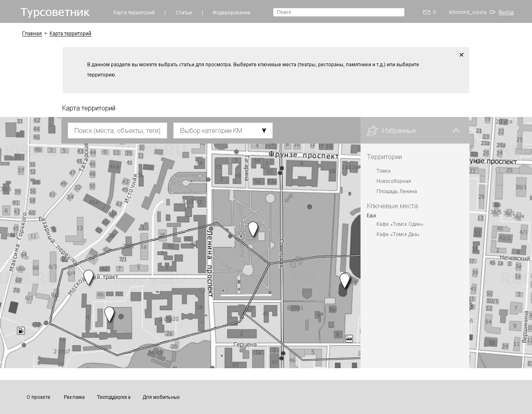
Task: Click the car icon on map
Action: (349, 338)
